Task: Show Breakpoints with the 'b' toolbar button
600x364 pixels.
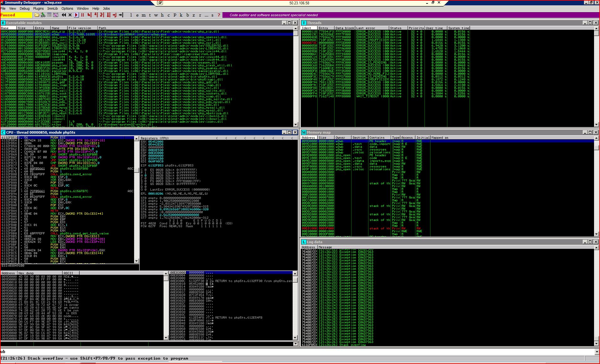Action: pos(187,15)
